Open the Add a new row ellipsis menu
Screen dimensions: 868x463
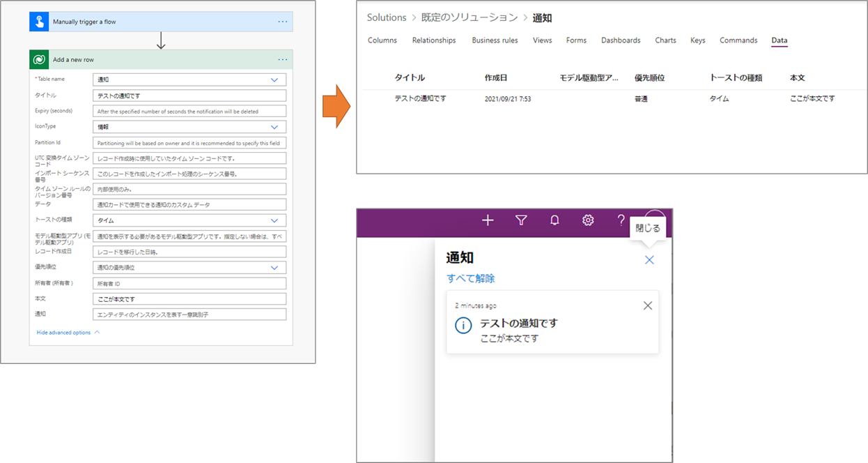[283, 59]
